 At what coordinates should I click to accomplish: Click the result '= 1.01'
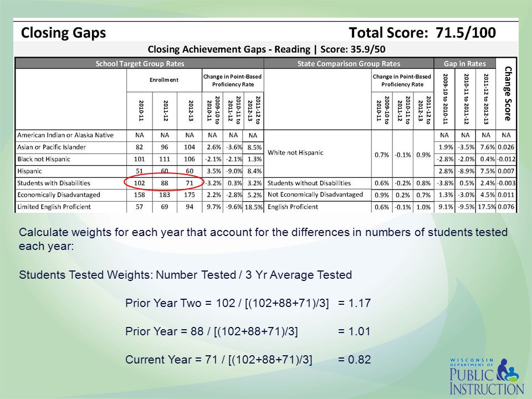point(354,331)
